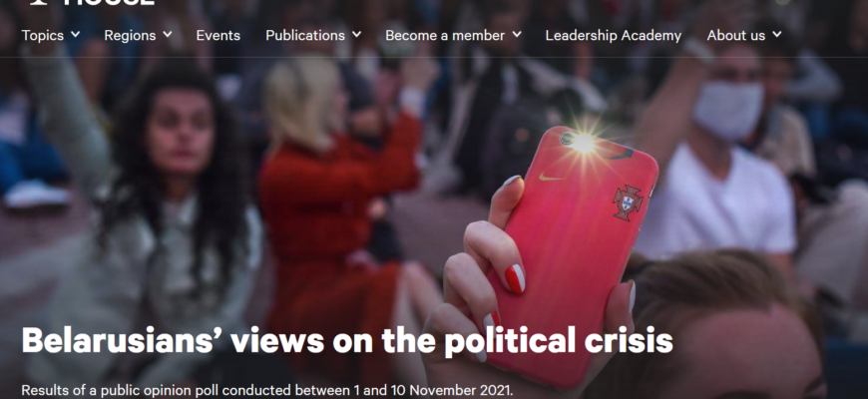This screenshot has height=399, width=868.
Task: Click the November 2021 poll results subtitle
Action: pos(267,390)
